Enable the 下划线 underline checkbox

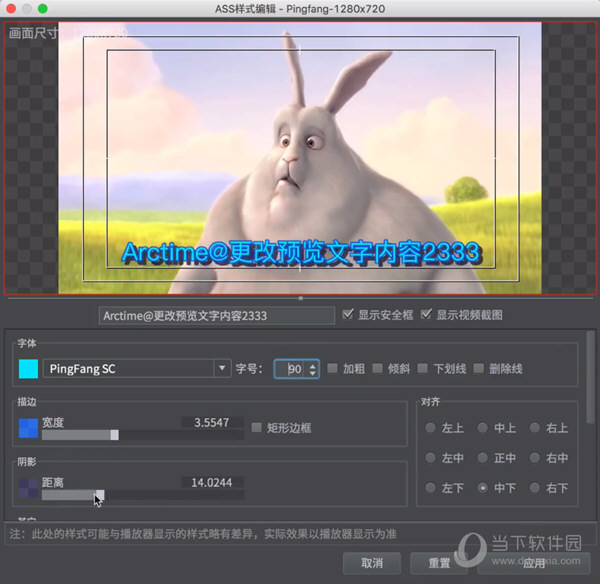coord(423,369)
